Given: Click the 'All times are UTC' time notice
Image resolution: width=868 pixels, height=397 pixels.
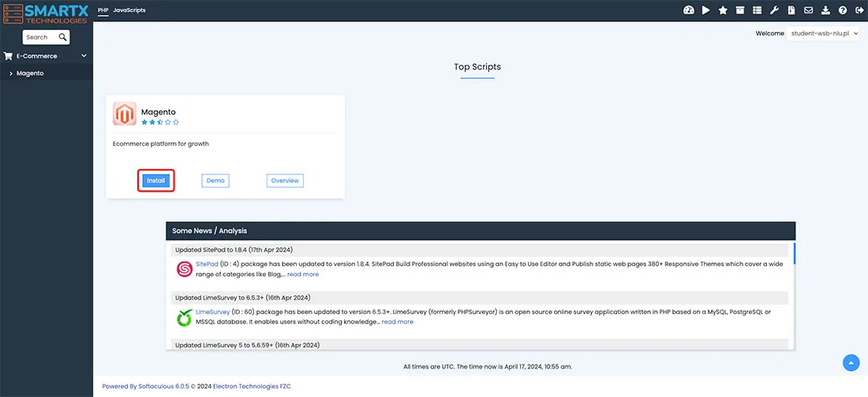Looking at the screenshot, I should 488,366.
